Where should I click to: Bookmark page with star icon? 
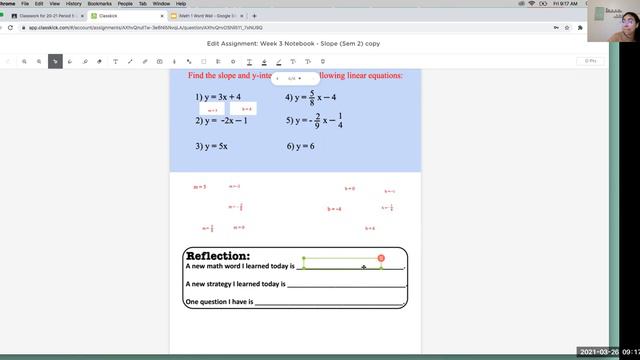coord(567,28)
